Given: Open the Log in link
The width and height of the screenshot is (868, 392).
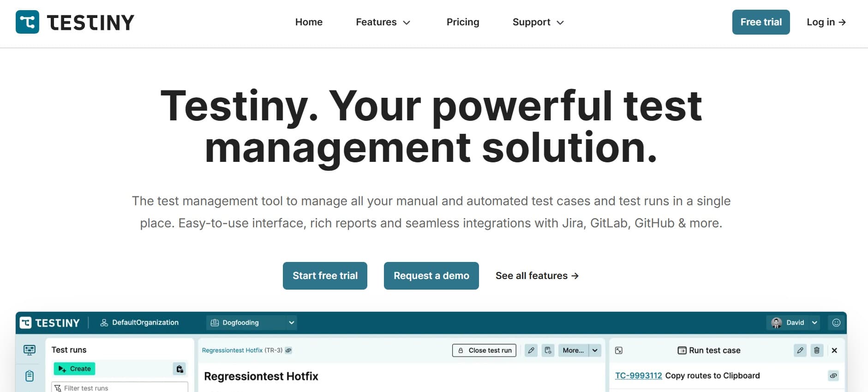Looking at the screenshot, I should click(826, 22).
